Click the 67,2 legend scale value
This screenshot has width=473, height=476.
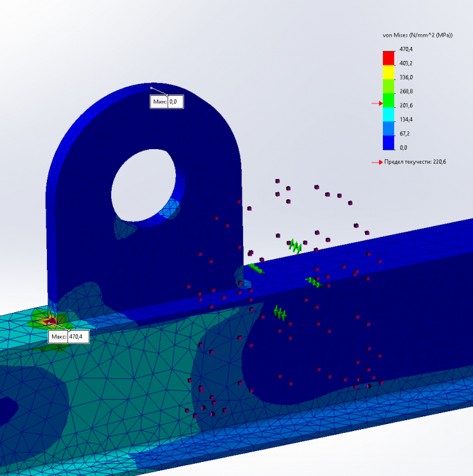pos(404,133)
